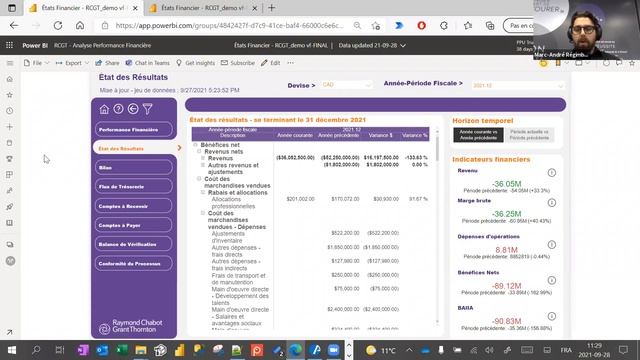
Task: Open the Année-Période Fiscale dropdown
Action: coord(518,85)
